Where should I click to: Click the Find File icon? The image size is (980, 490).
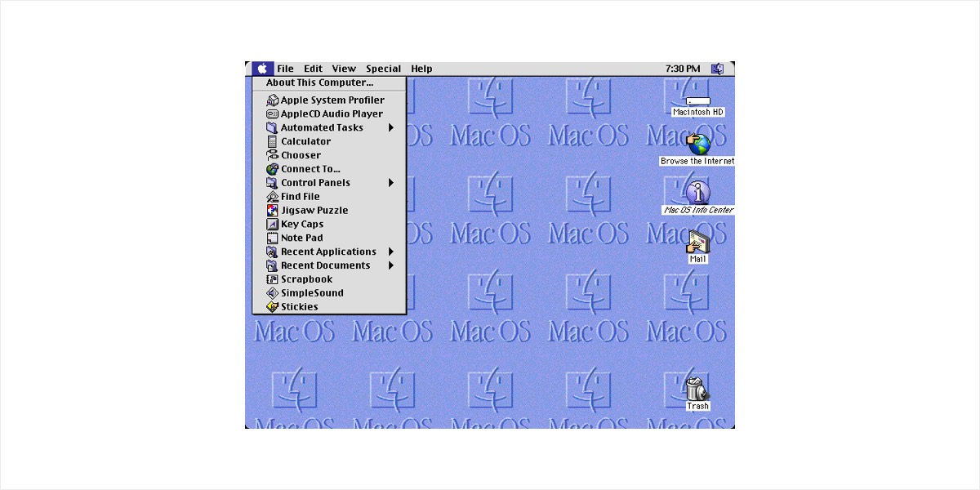273,197
